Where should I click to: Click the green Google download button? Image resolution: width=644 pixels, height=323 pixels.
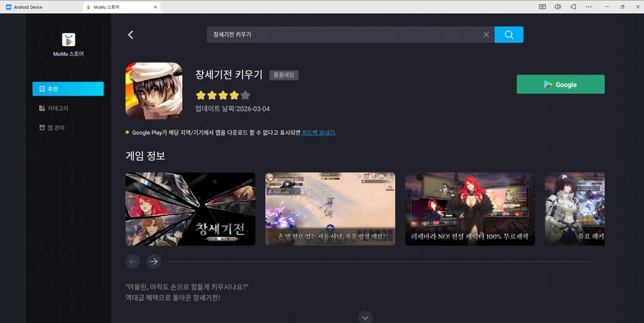pos(560,84)
